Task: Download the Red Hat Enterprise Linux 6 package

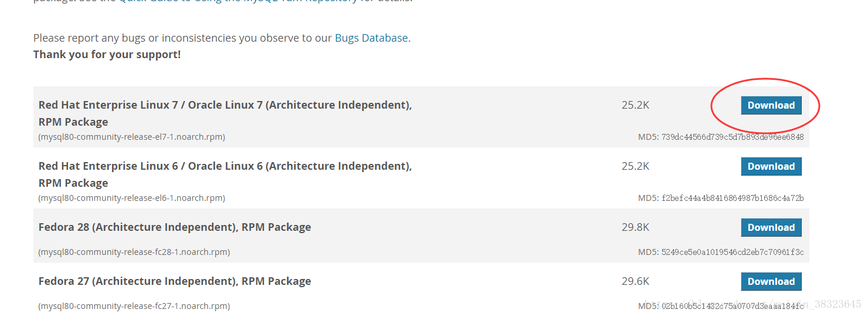Action: (x=771, y=167)
